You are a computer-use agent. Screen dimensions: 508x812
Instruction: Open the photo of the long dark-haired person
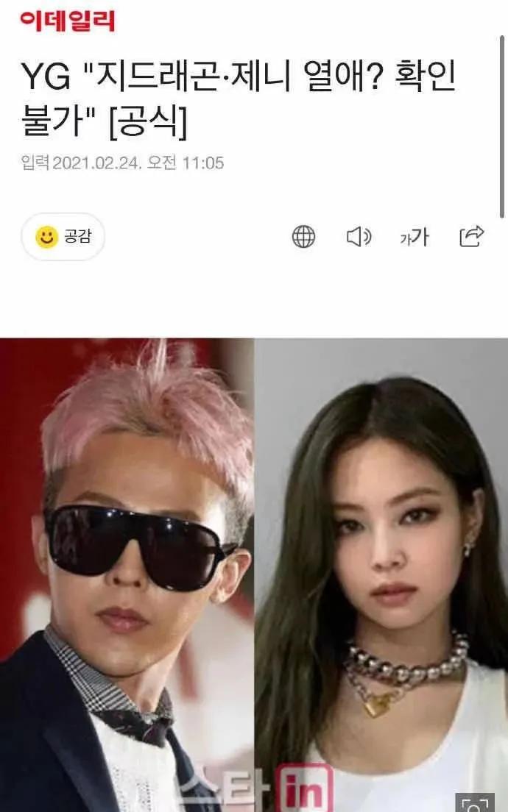coord(381,575)
